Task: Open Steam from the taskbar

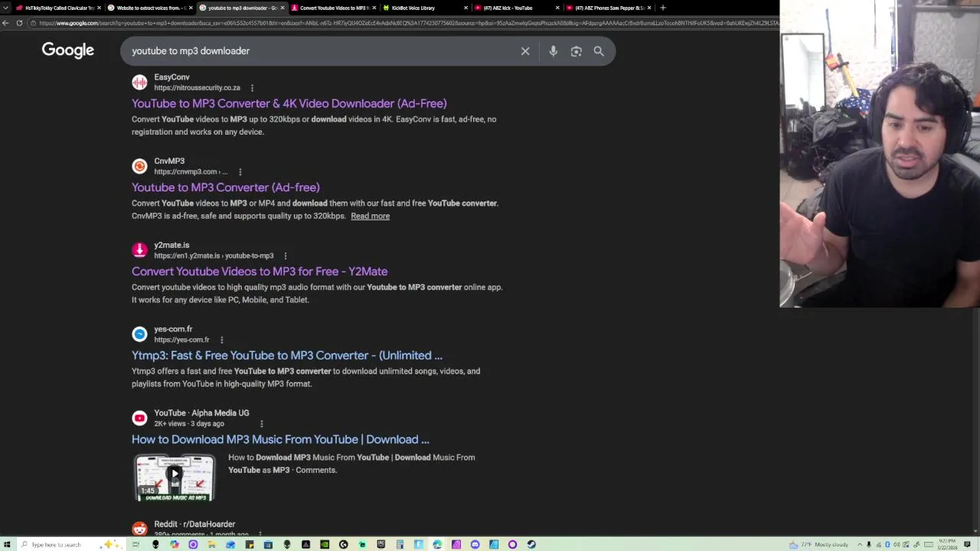Action: 531,544
